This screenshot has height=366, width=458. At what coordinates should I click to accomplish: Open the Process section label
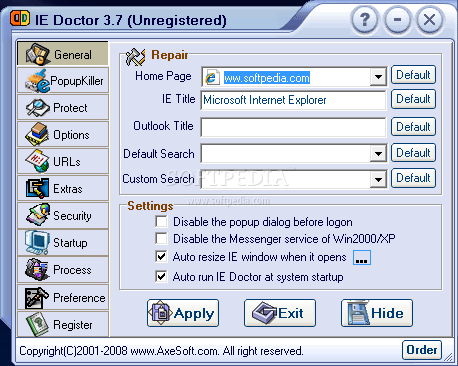(72, 270)
